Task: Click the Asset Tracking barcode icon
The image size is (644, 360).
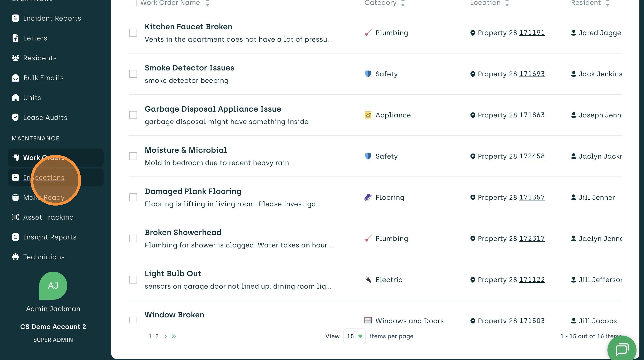Action: coord(15,217)
